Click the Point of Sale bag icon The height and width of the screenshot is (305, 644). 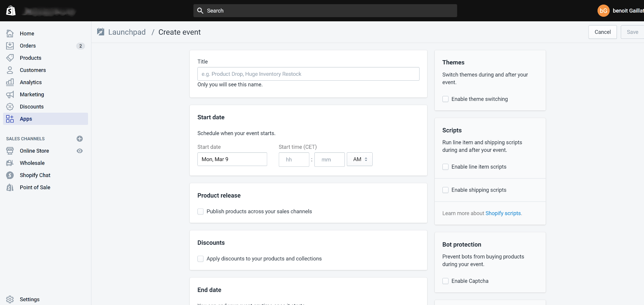tap(10, 187)
